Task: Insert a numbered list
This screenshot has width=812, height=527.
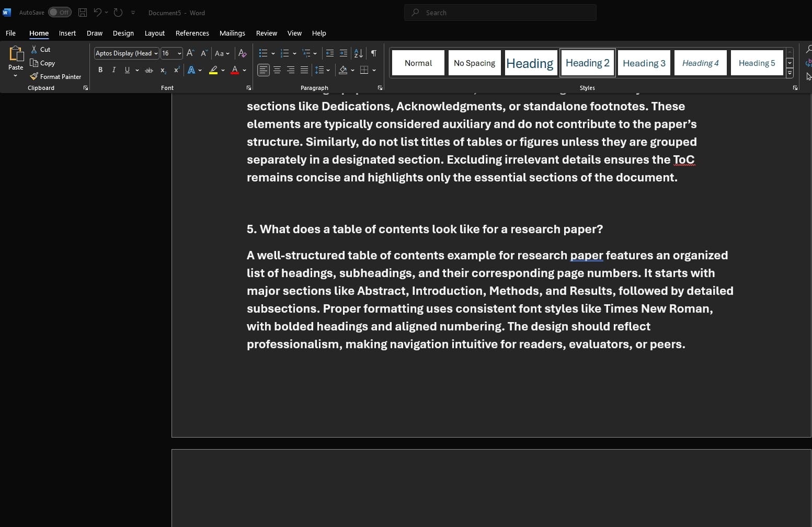Action: click(x=284, y=53)
